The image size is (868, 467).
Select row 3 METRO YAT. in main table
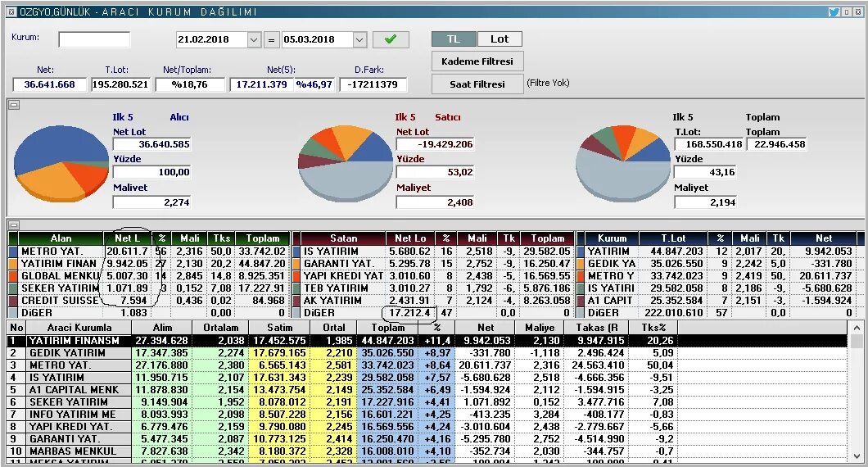[427, 365]
